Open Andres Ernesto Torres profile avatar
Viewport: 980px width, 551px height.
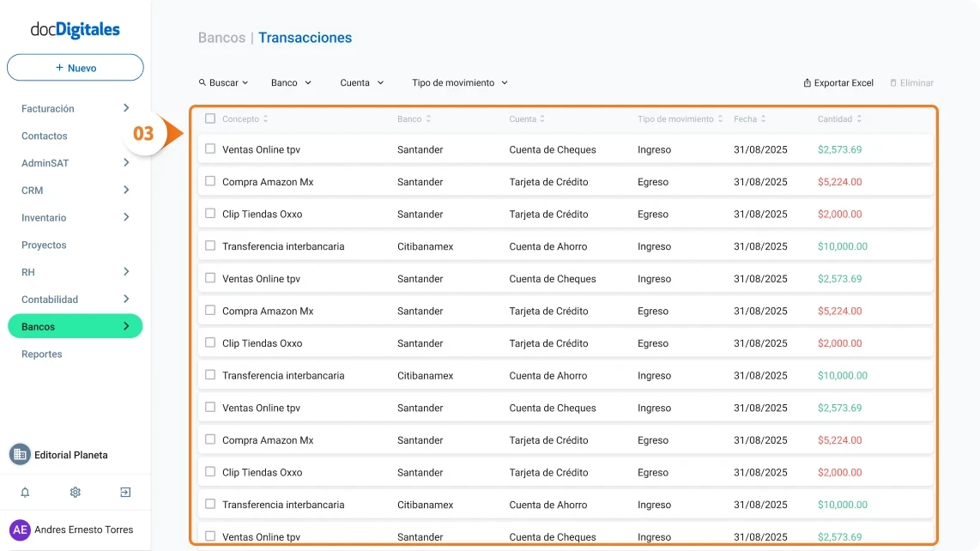point(23,530)
